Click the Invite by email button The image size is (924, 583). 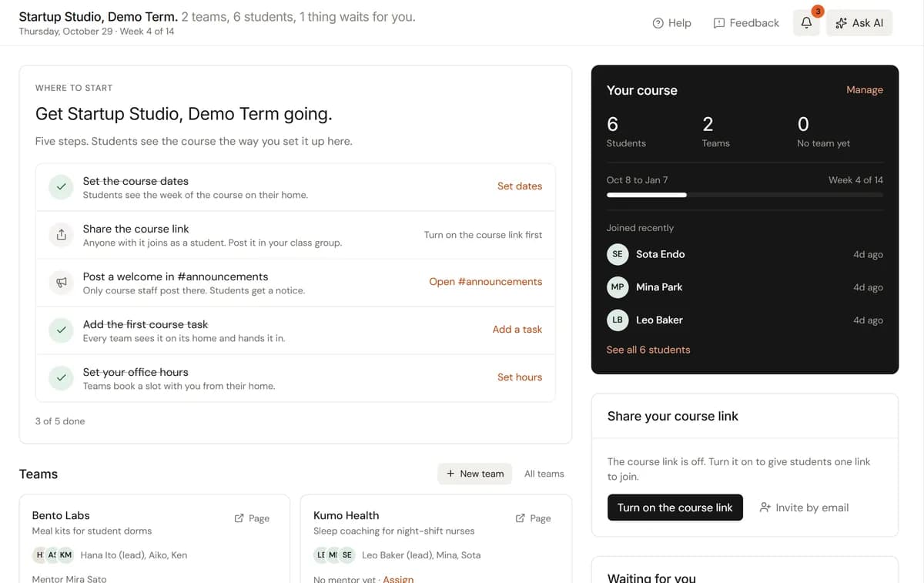pyautogui.click(x=804, y=508)
